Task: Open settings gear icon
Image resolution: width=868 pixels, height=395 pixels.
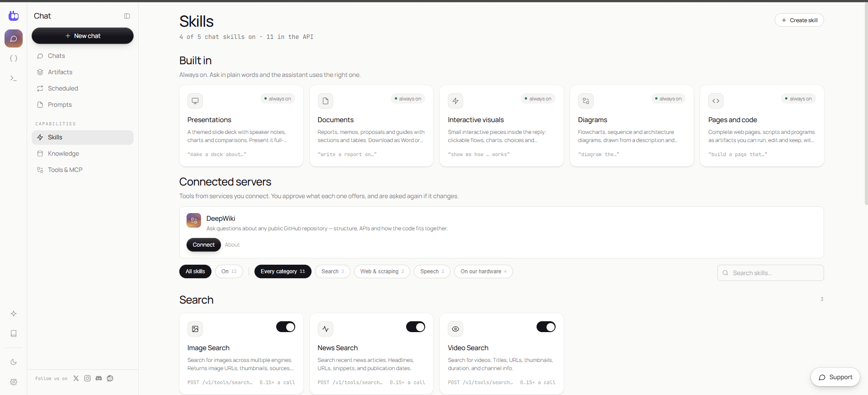Action: 14,382
